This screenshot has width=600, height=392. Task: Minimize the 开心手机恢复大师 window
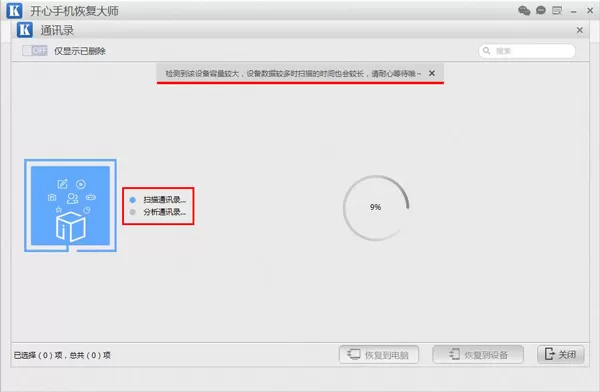[x=573, y=11]
